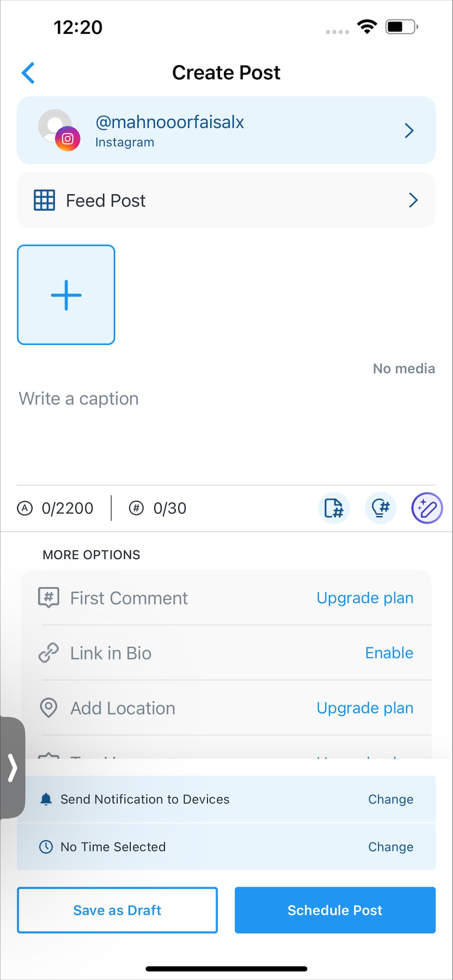Expand the grey side panel handle

13,767
